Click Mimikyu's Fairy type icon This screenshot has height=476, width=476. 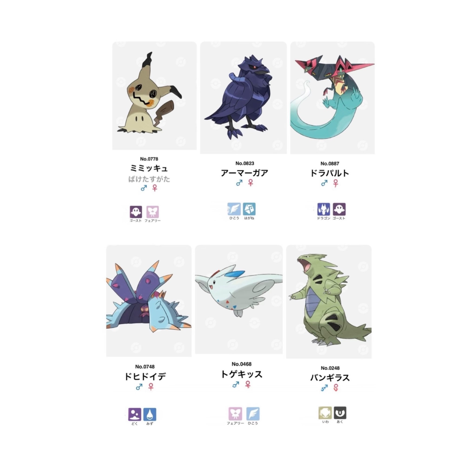click(x=152, y=212)
